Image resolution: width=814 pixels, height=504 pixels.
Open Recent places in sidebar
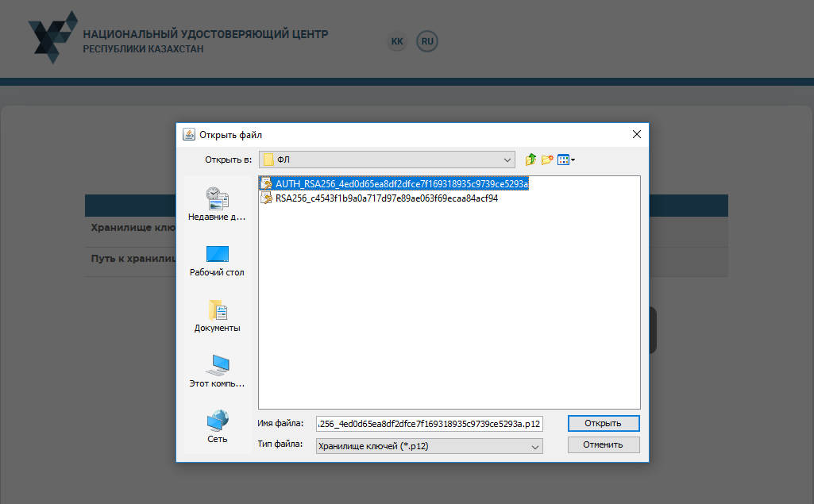tap(218, 204)
